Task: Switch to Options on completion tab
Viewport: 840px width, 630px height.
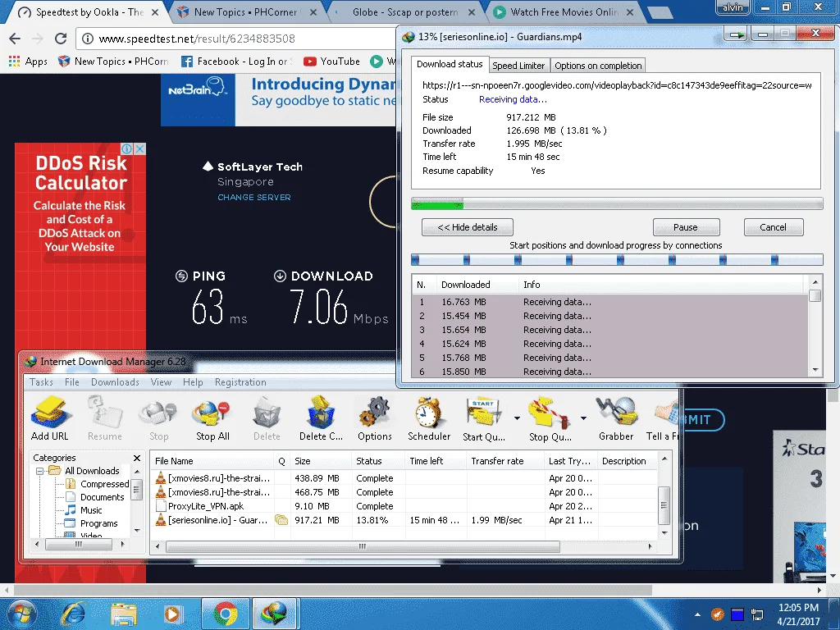Action: tap(598, 66)
